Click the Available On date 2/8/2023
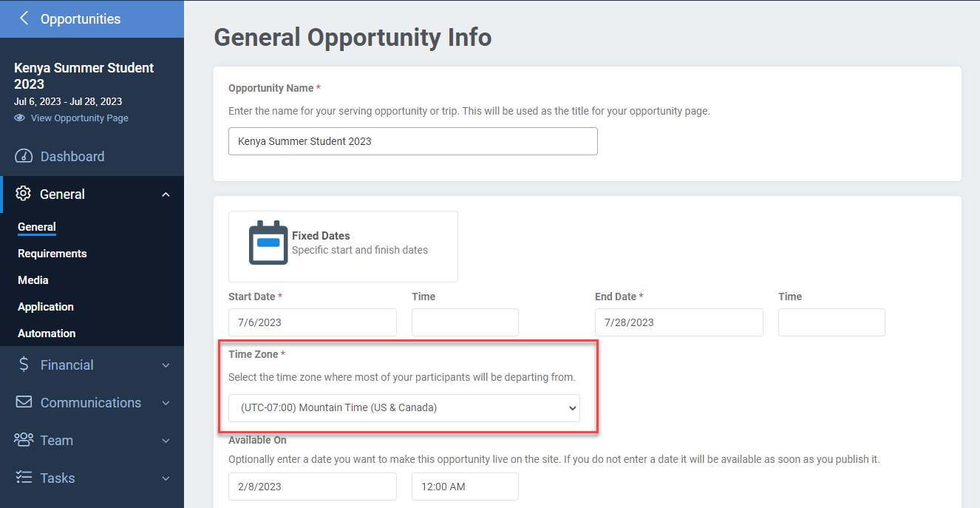This screenshot has height=508, width=980. coord(313,487)
